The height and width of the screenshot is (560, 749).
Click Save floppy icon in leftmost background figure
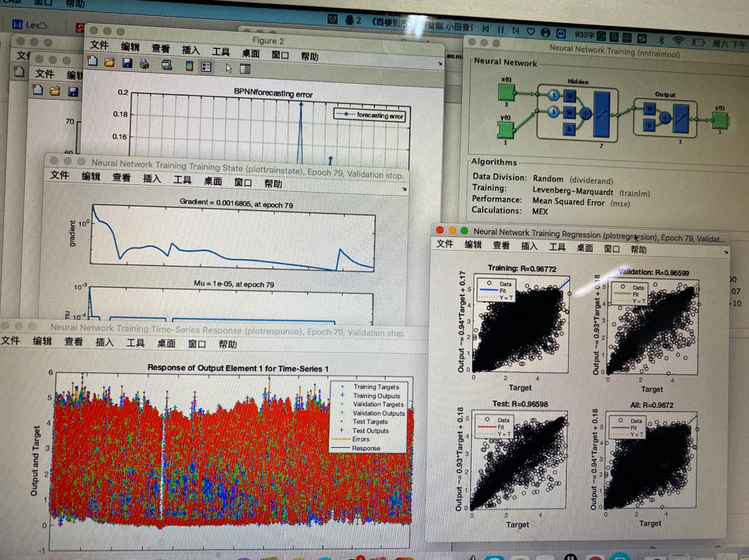point(73,91)
